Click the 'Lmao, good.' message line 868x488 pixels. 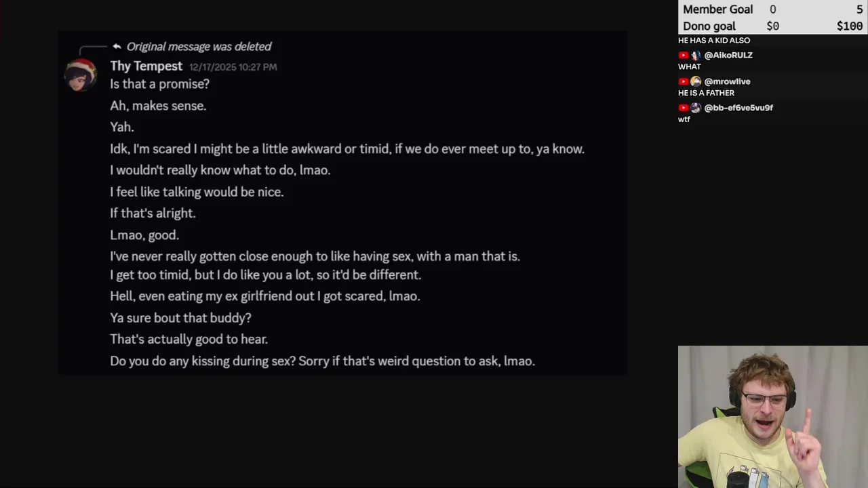coord(144,235)
